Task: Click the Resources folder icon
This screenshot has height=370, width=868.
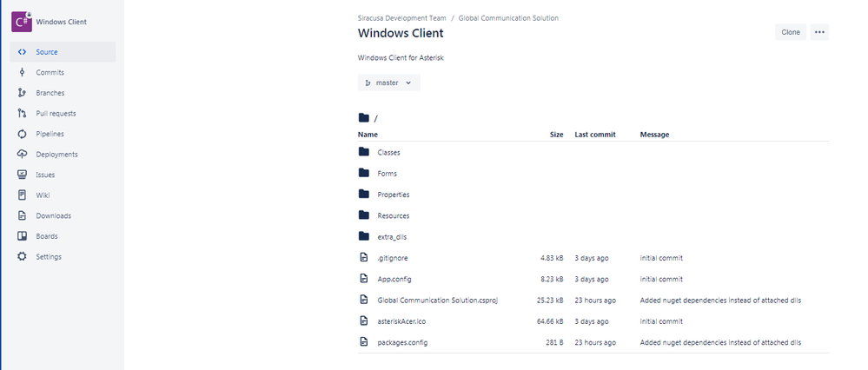Action: (364, 215)
